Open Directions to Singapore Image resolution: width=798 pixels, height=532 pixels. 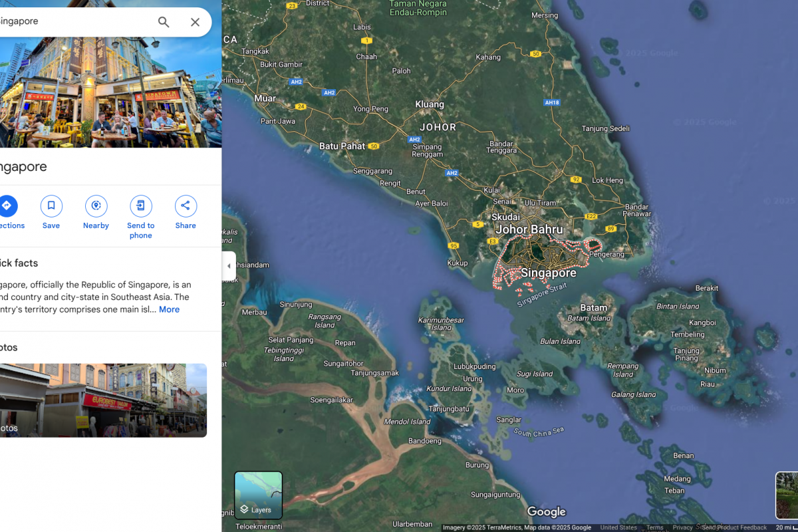[7, 206]
